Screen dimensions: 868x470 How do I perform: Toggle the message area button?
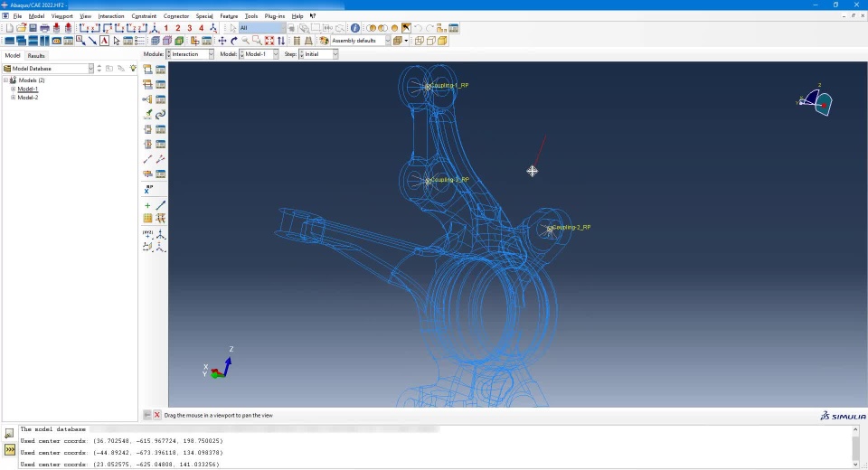10,434
